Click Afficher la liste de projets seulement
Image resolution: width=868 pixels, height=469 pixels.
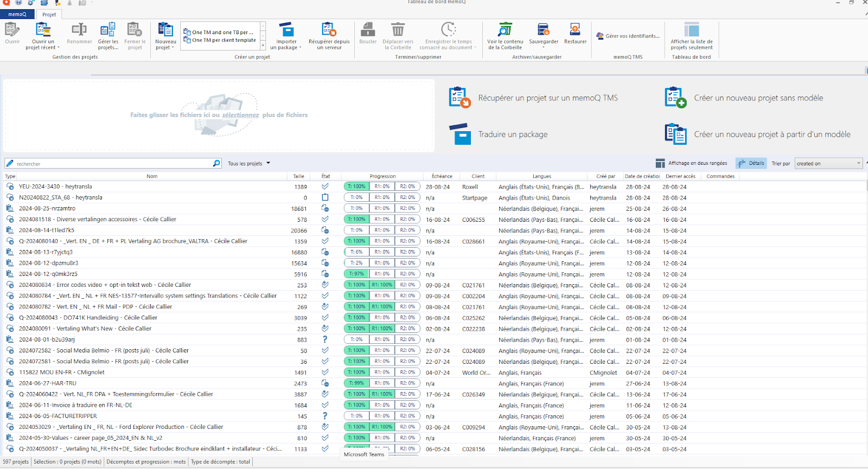(692, 36)
